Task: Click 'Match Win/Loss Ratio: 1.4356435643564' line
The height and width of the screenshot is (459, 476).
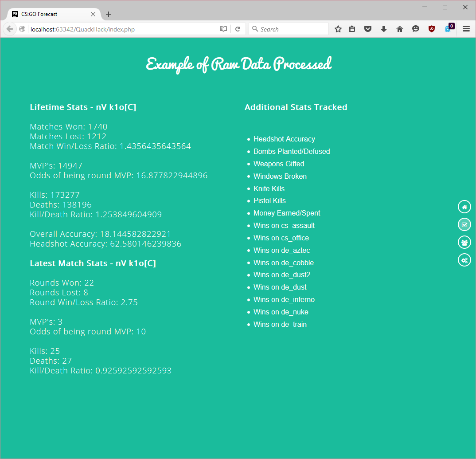Action: pos(110,146)
